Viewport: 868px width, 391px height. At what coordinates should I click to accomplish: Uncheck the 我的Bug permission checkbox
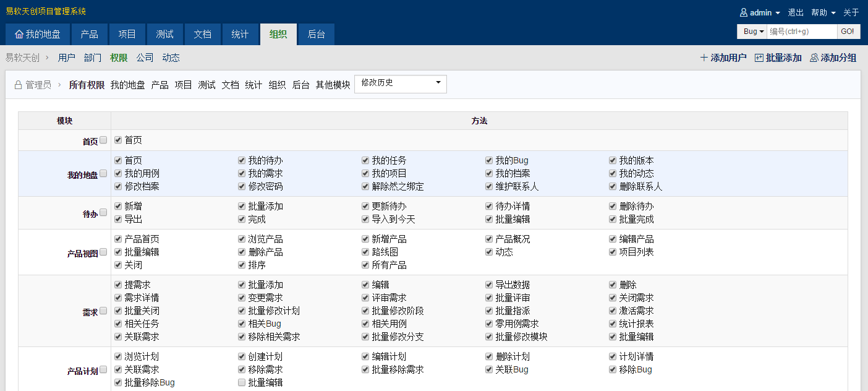click(x=489, y=160)
